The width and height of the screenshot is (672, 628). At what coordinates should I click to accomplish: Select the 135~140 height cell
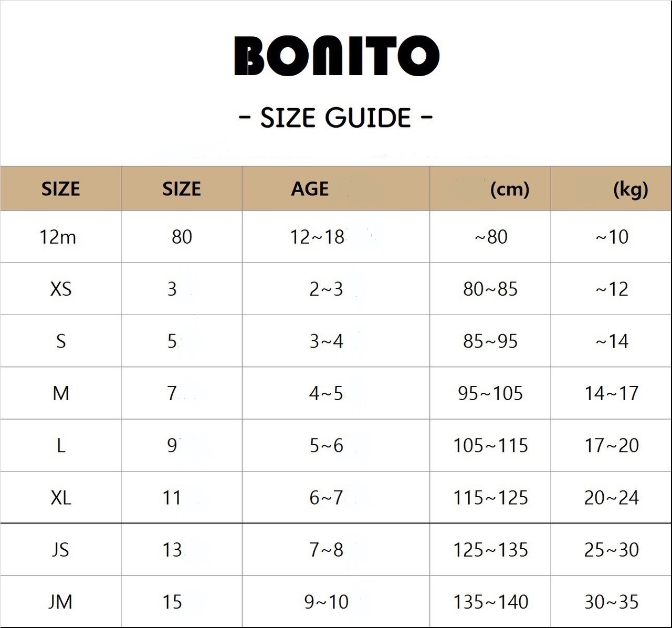pos(490,602)
